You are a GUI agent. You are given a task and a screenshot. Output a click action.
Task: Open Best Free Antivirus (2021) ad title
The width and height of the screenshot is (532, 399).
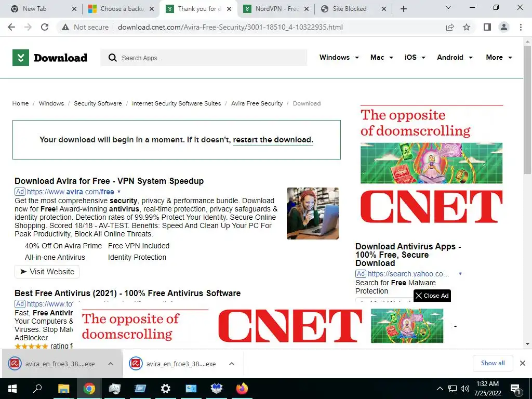(128, 293)
